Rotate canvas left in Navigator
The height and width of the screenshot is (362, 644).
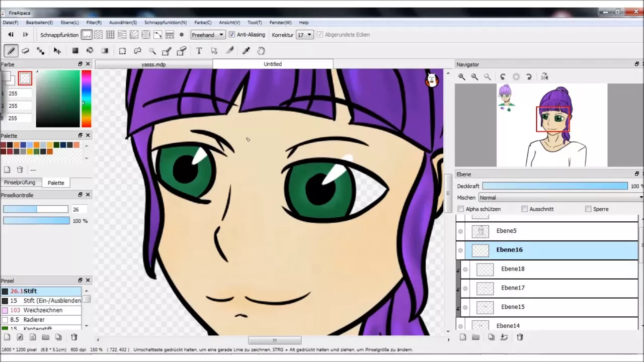(503, 77)
